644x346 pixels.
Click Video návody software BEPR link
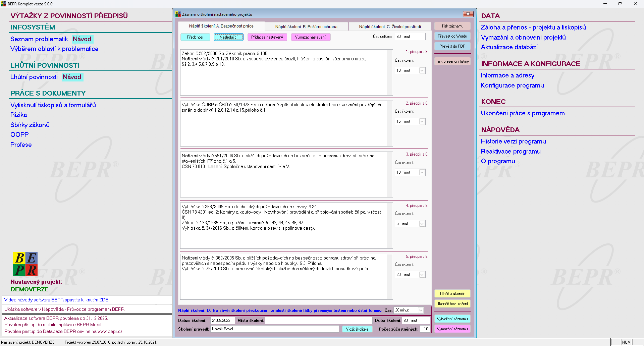(x=57, y=300)
